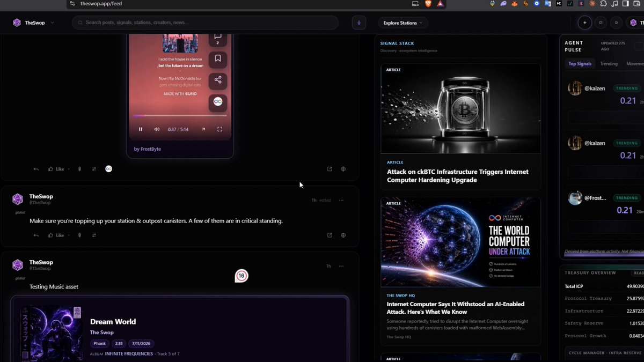Screen dimensions: 644x362
Task: Seek along the video progress bar
Action: click(x=180, y=115)
